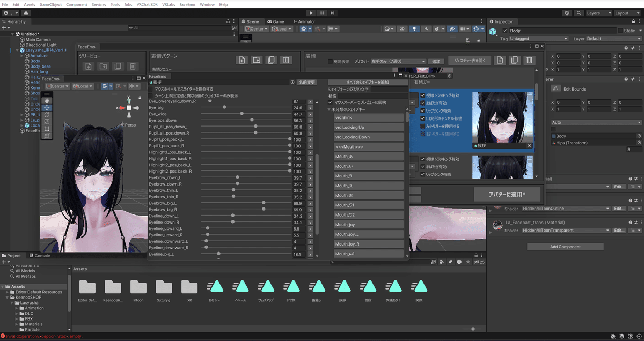Expand the Armature object in Hierarchy
644x341 pixels.
tap(21, 56)
